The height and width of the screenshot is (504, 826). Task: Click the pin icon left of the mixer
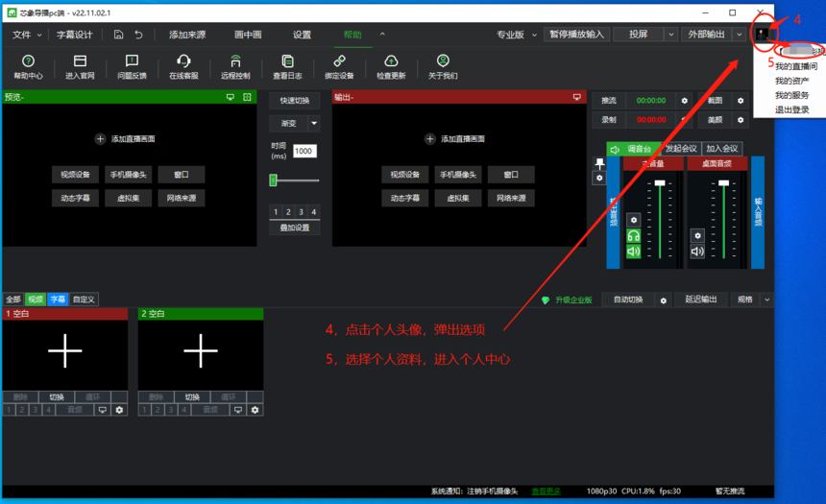pyautogui.click(x=599, y=164)
